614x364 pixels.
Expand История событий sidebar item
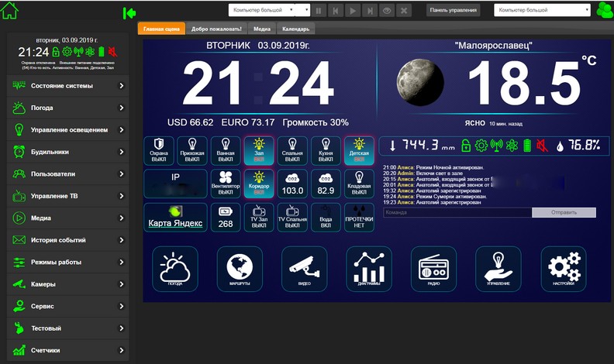67,240
